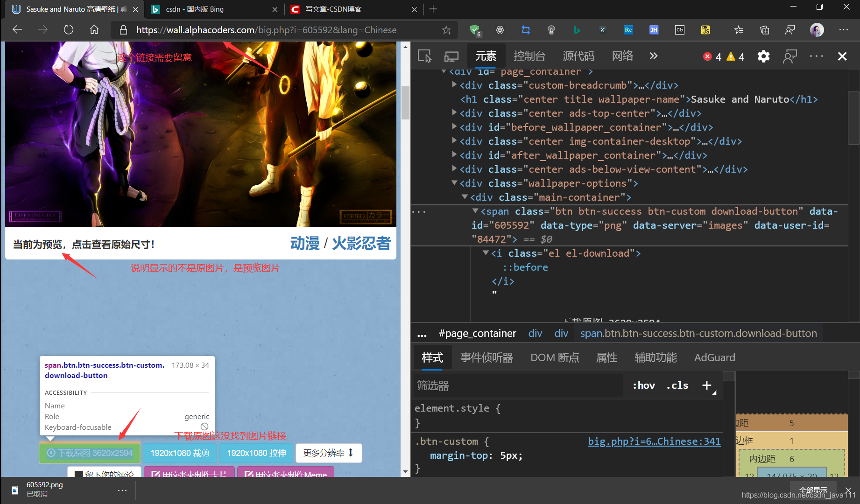Switch to the 网络 tab
Viewport: 860px width, 504px height.
point(623,56)
